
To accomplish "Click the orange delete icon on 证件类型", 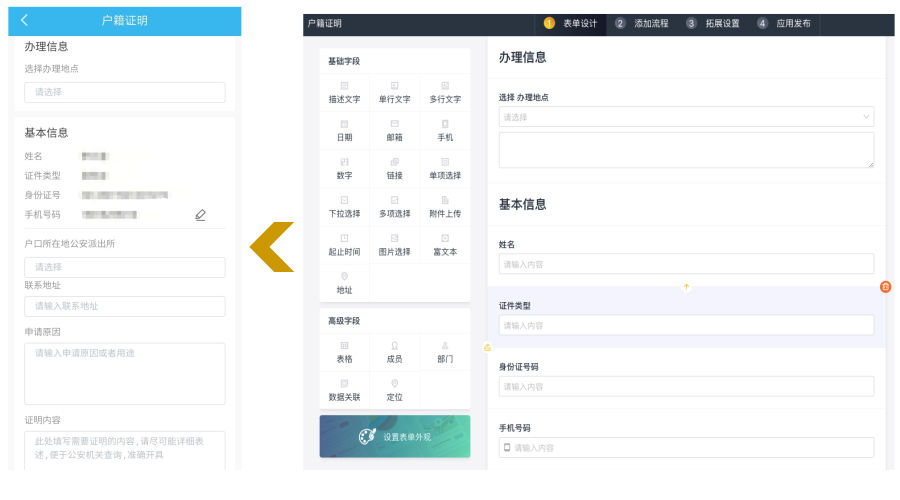I will point(885,287).
